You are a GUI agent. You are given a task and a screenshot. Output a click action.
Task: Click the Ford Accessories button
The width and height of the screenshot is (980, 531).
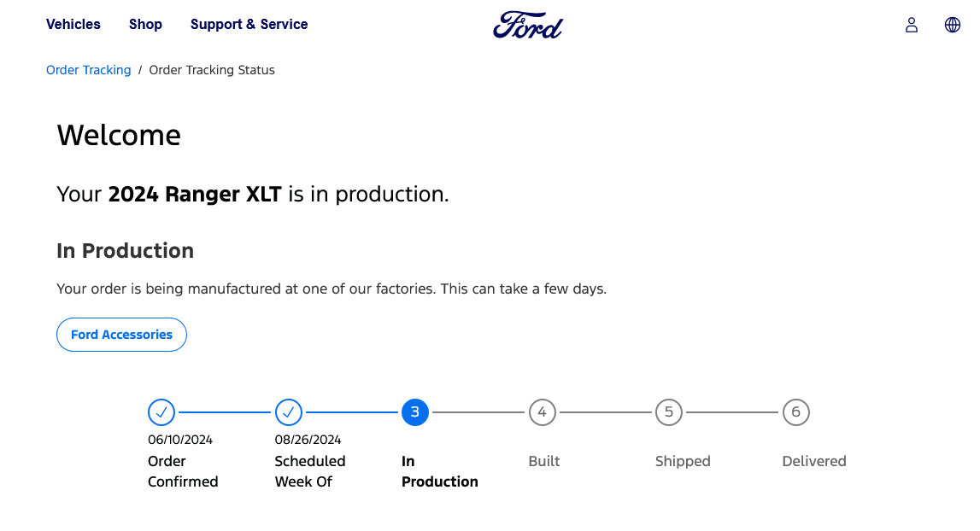(x=121, y=335)
